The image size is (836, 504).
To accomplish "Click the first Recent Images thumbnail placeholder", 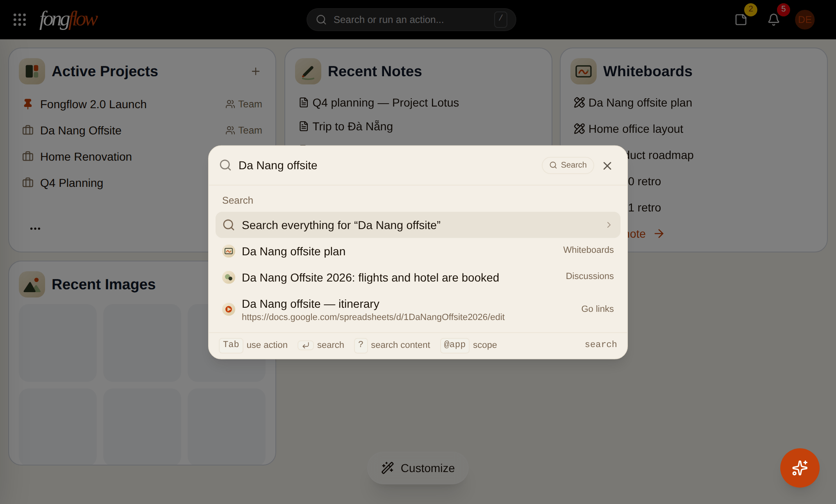I will point(58,343).
